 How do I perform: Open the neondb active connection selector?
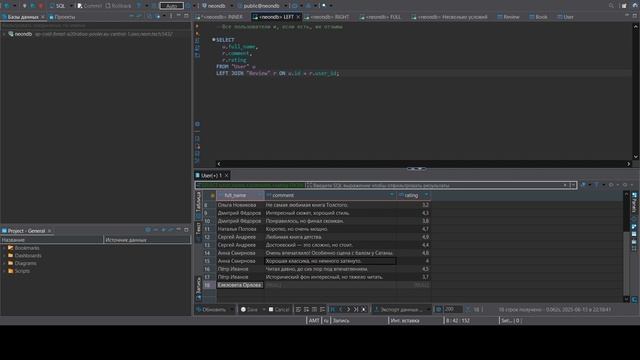pos(214,6)
